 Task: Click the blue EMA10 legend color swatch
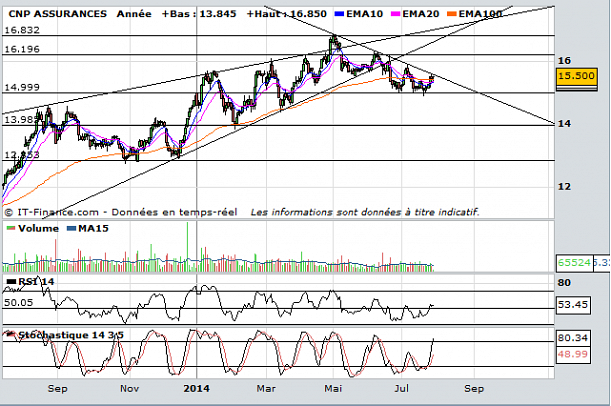(339, 14)
